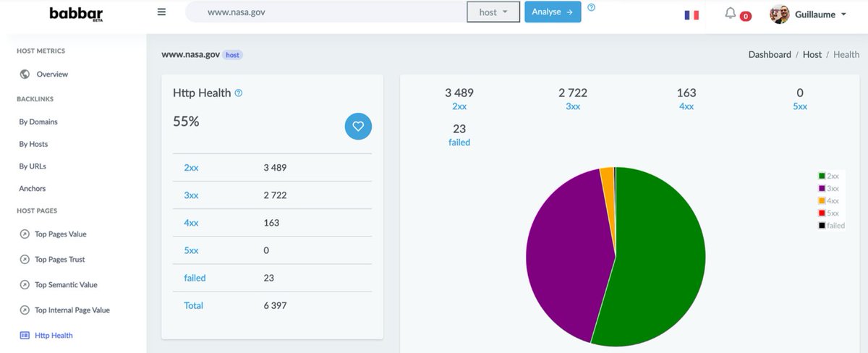Click the blue heart button
This screenshot has width=868, height=353.
(358, 126)
